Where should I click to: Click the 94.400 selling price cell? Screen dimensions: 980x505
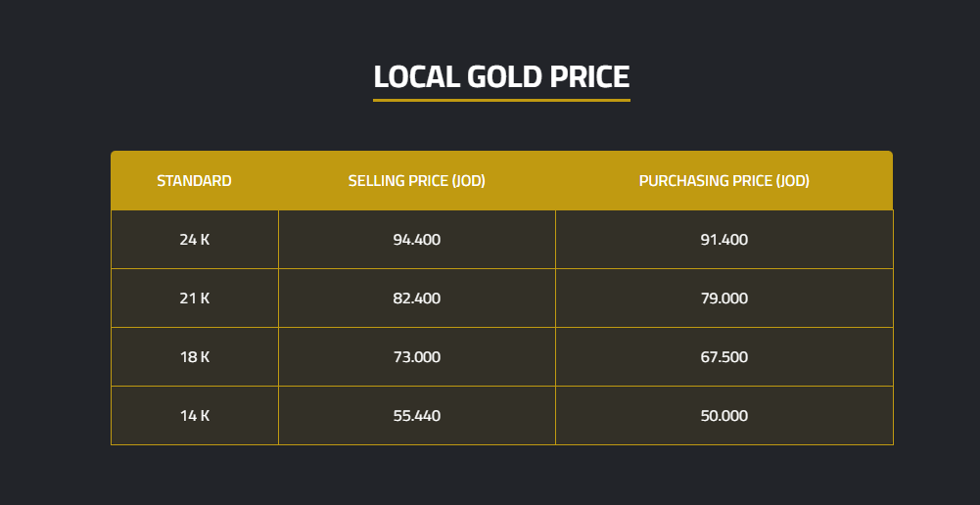click(417, 240)
